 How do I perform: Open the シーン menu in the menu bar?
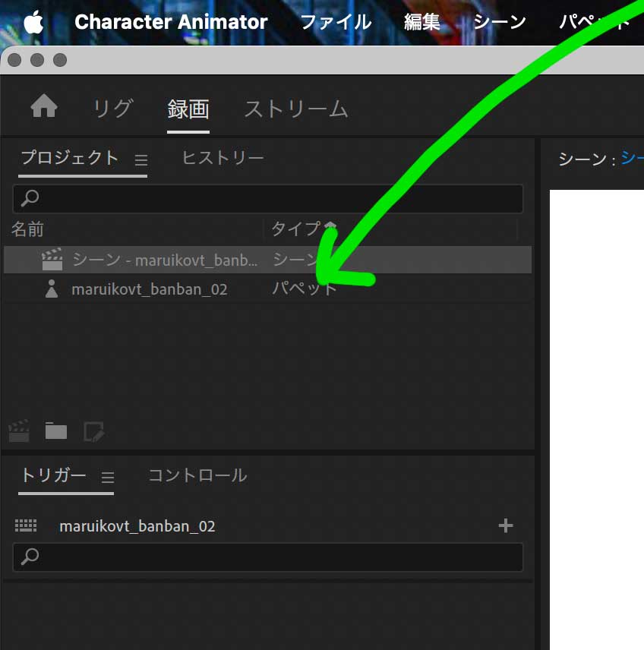pos(500,22)
